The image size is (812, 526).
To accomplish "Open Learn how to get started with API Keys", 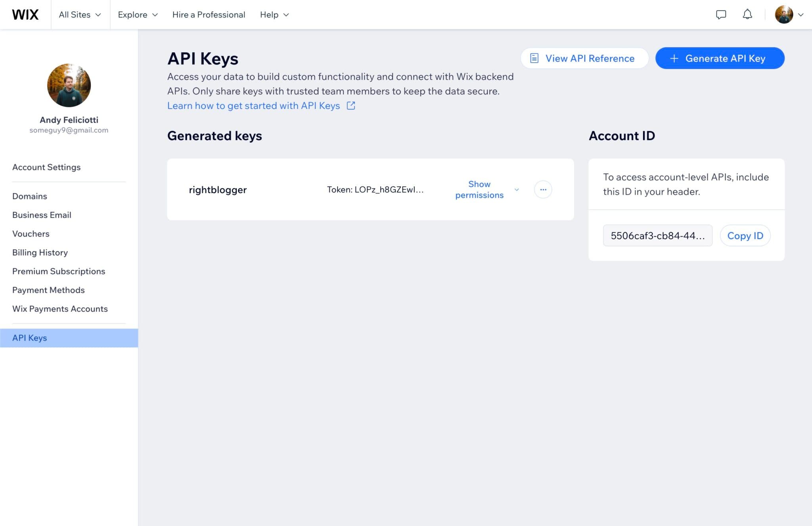I will (253, 105).
